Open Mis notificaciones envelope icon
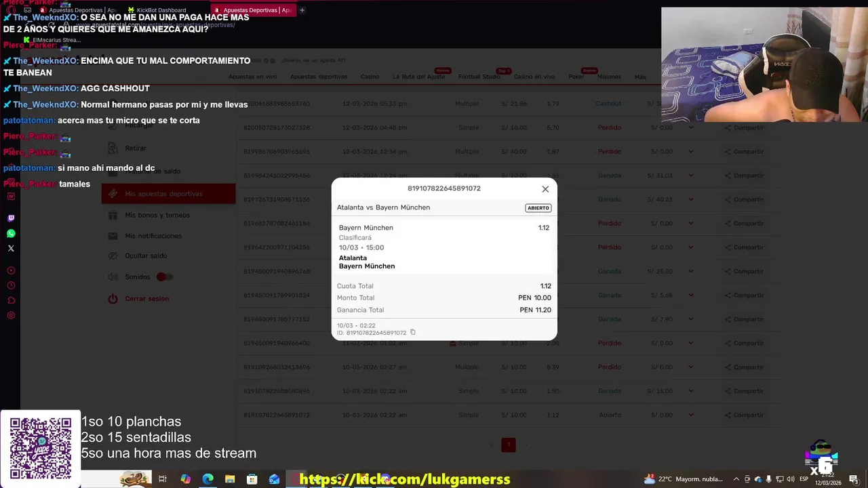Viewport: 868px width, 488px height. 113,236
